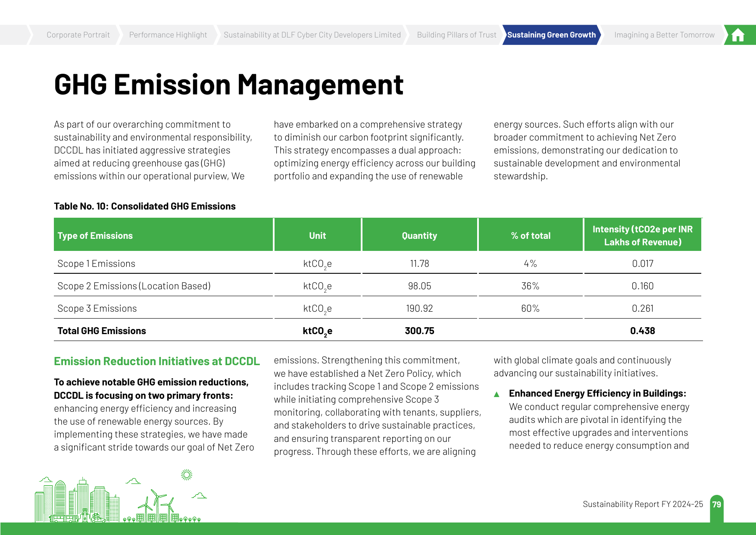Image resolution: width=756 pixels, height=535 pixels.
Task: Click the Home icon in the navigation bar
Action: tap(738, 35)
